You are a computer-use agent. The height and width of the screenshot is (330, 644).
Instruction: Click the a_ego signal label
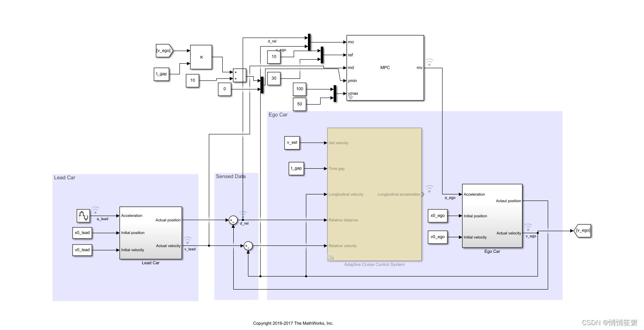pyautogui.click(x=450, y=198)
